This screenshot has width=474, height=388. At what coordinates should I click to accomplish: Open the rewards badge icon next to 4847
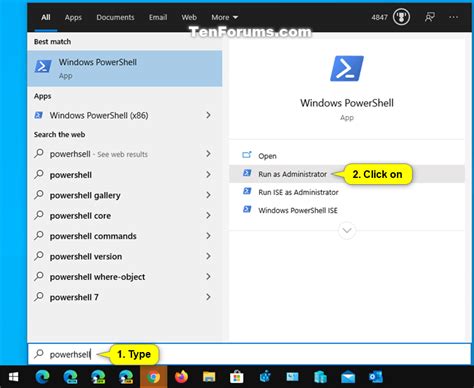(x=401, y=17)
